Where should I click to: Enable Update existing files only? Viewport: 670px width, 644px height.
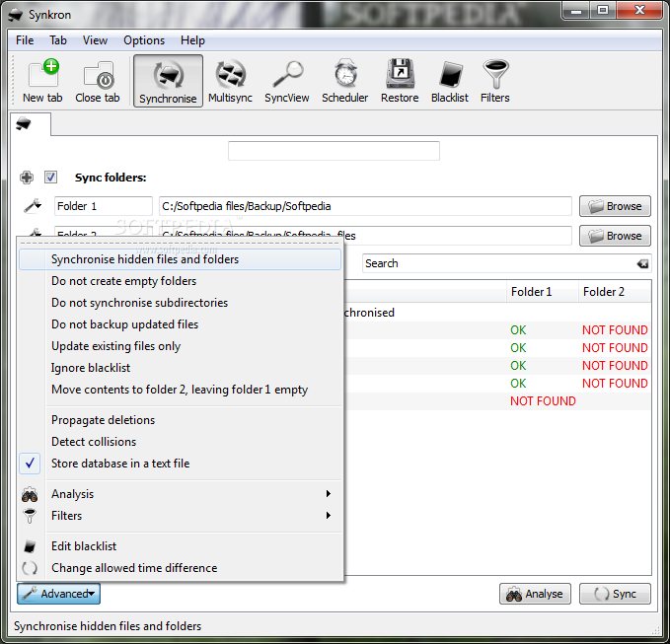[x=180, y=346]
